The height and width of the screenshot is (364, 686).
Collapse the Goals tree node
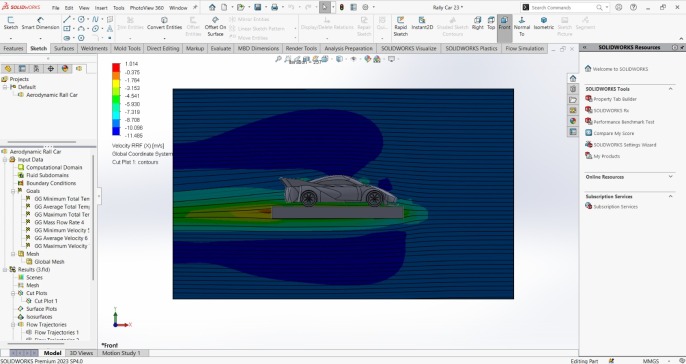pyautogui.click(x=14, y=191)
